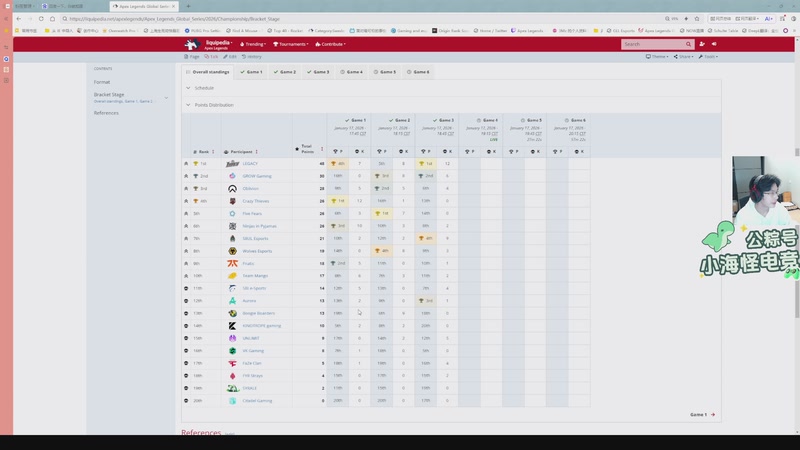
Task: Open a new browser tab
Action: pyautogui.click(x=188, y=6)
